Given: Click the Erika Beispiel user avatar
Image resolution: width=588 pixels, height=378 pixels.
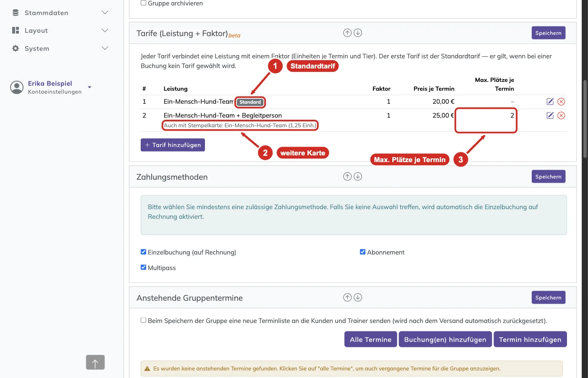Looking at the screenshot, I should tap(17, 87).
